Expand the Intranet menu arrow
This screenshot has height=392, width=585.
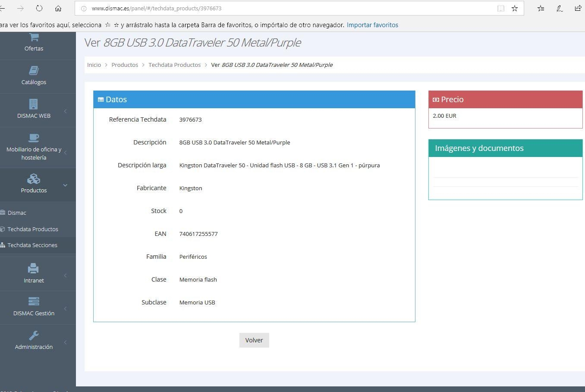[x=65, y=276]
